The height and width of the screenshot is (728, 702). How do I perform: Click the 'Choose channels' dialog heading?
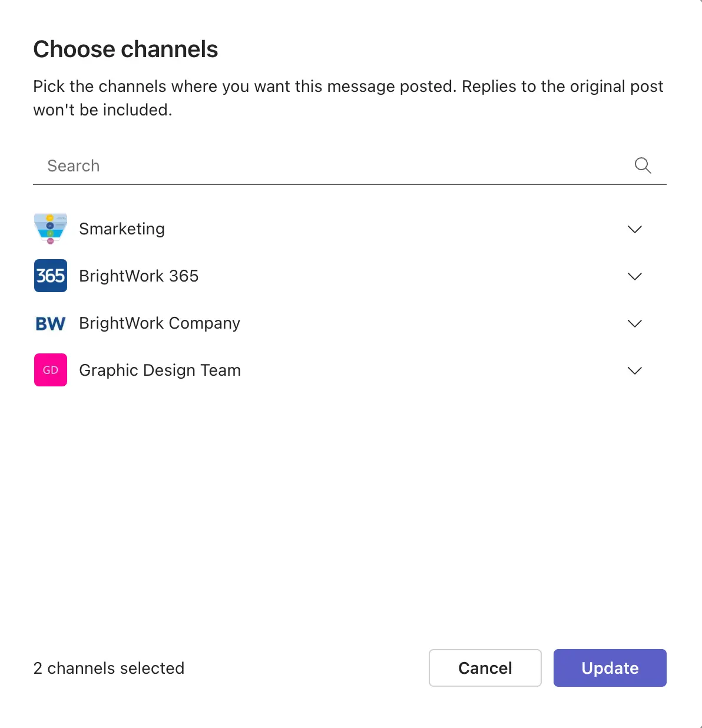125,49
